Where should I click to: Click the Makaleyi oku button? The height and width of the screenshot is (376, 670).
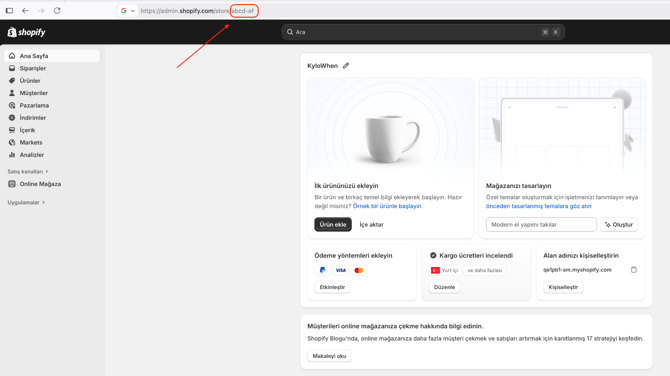pos(329,356)
